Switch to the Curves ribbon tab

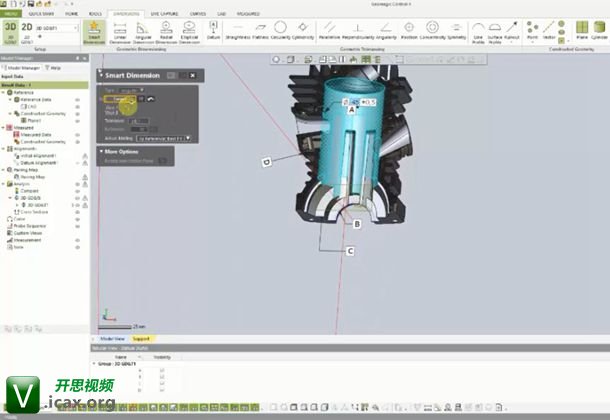[x=198, y=14]
